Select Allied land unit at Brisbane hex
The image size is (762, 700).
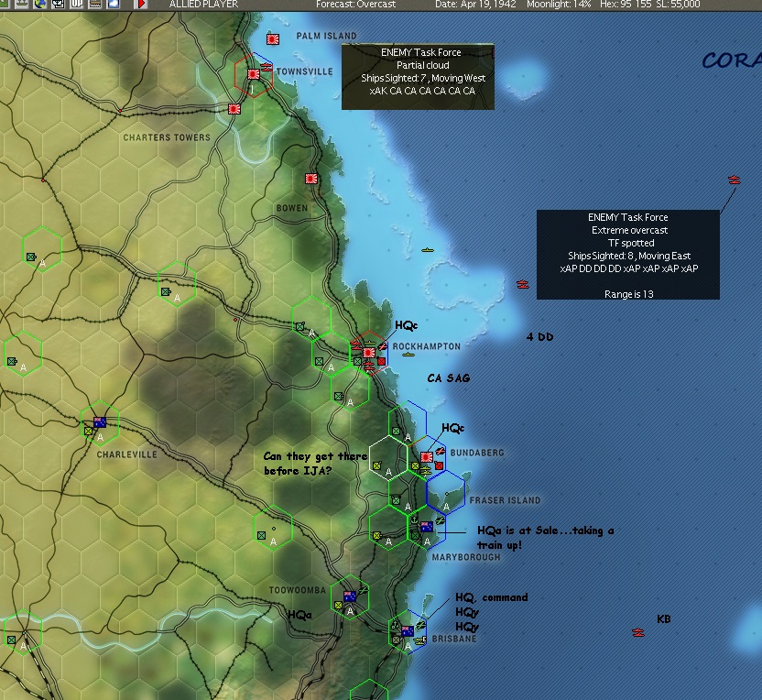396,640
